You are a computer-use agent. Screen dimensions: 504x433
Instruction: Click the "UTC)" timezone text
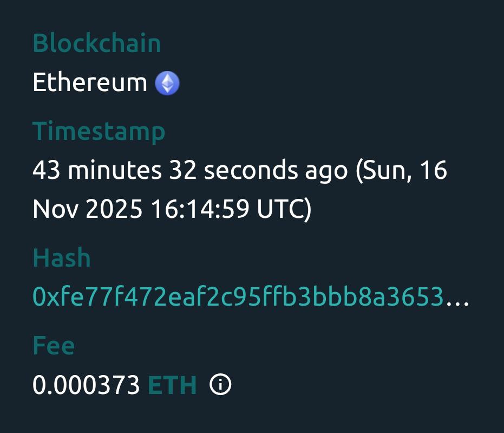pyautogui.click(x=284, y=209)
